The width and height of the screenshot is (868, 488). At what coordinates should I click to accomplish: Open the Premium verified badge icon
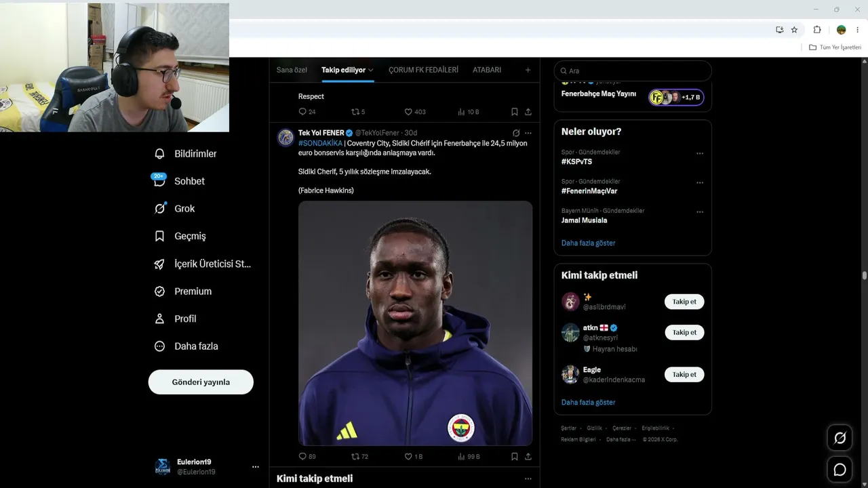[x=159, y=291]
